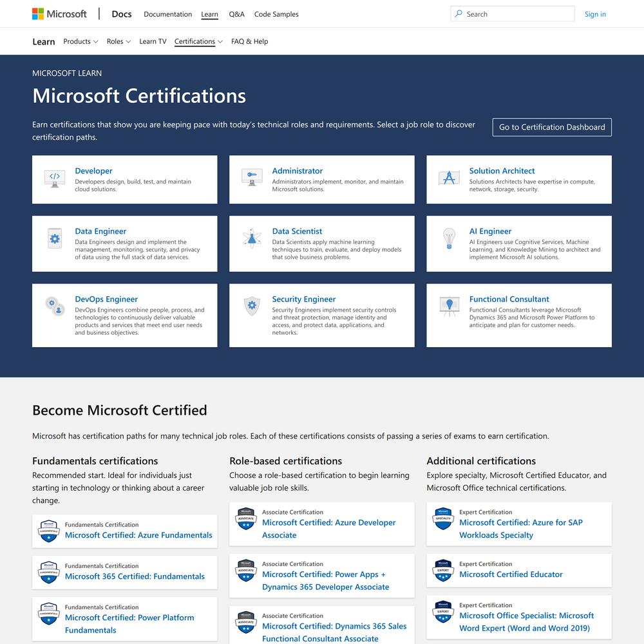The height and width of the screenshot is (644, 644).
Task: Click the Administrator key monitor icon
Action: [252, 178]
